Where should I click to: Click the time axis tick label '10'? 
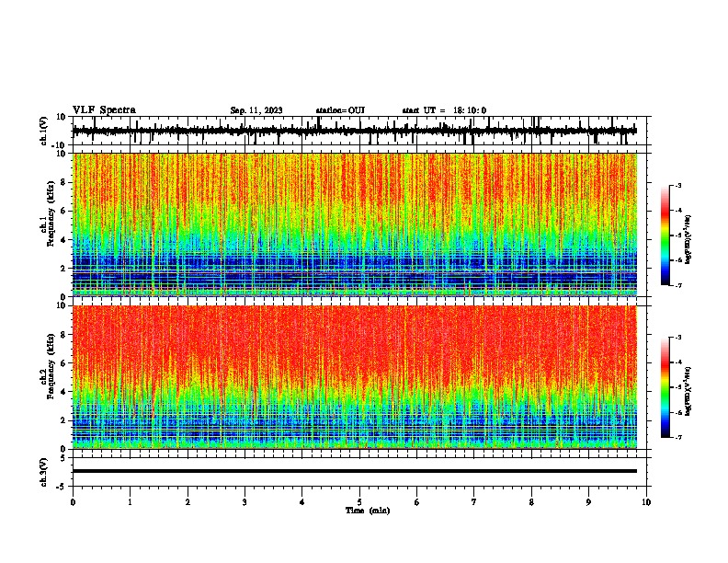click(x=646, y=502)
